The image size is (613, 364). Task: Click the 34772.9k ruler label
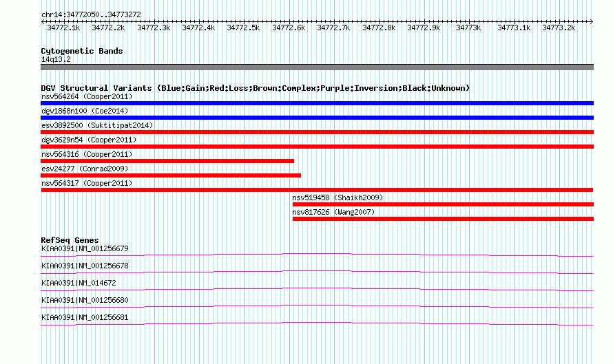[x=424, y=28]
